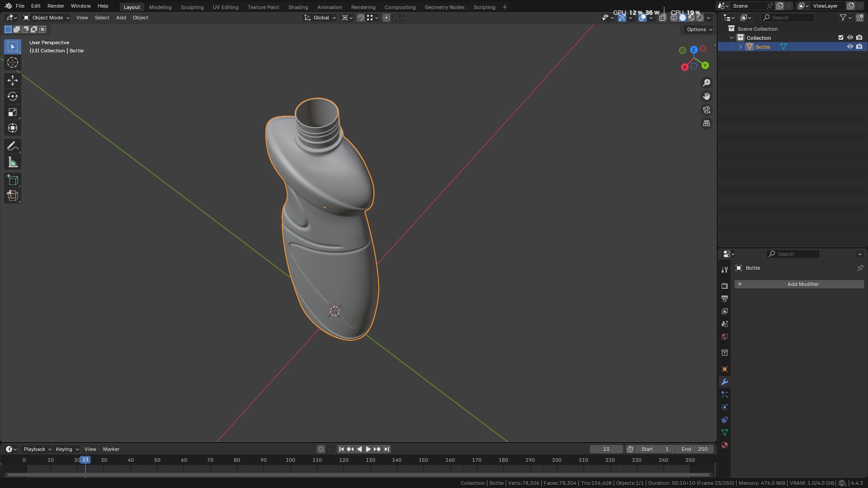The width and height of the screenshot is (868, 488).
Task: Switch to Sculpting workspace tab
Action: [x=192, y=7]
